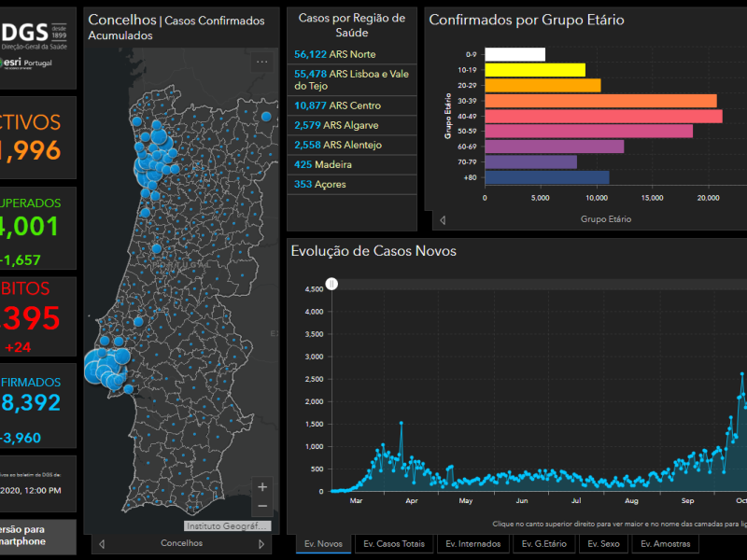The height and width of the screenshot is (560, 747).
Task: Go to next map panel arrow
Action: pyautogui.click(x=261, y=544)
